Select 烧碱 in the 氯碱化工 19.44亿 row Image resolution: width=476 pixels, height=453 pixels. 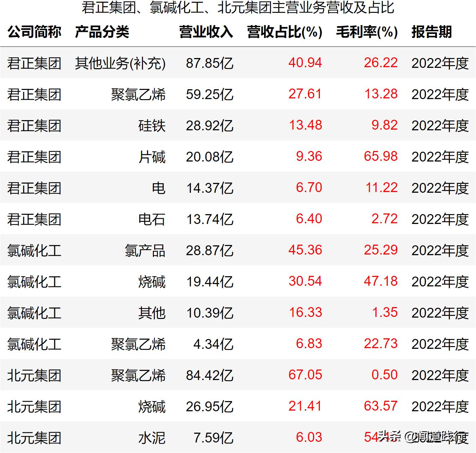[x=152, y=282]
